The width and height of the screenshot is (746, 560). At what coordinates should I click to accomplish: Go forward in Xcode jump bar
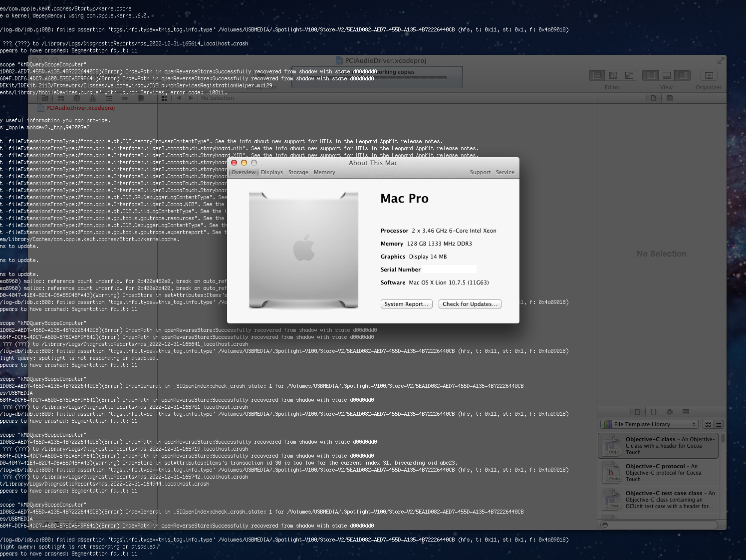coord(191,98)
